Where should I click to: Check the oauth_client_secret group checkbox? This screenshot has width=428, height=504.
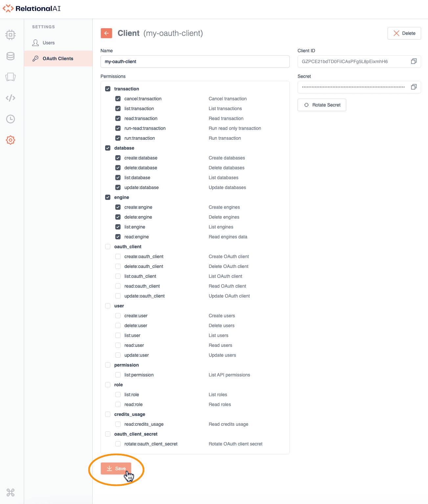[108, 434]
